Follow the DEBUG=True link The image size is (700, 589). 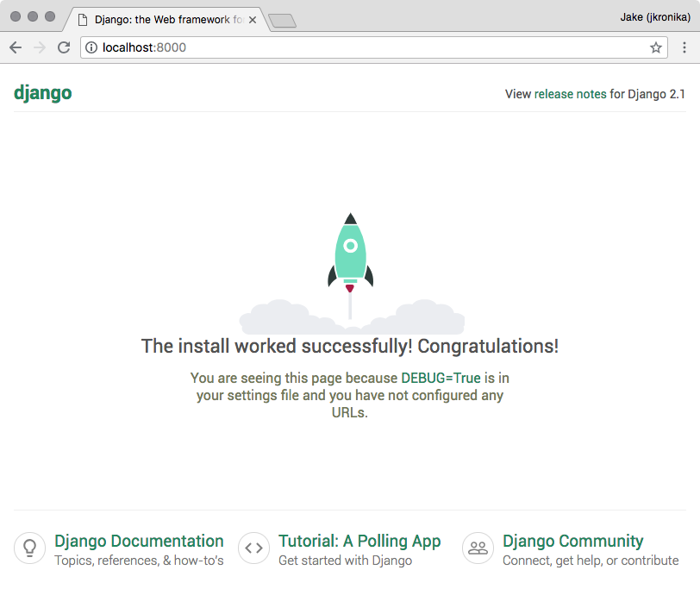(x=441, y=378)
